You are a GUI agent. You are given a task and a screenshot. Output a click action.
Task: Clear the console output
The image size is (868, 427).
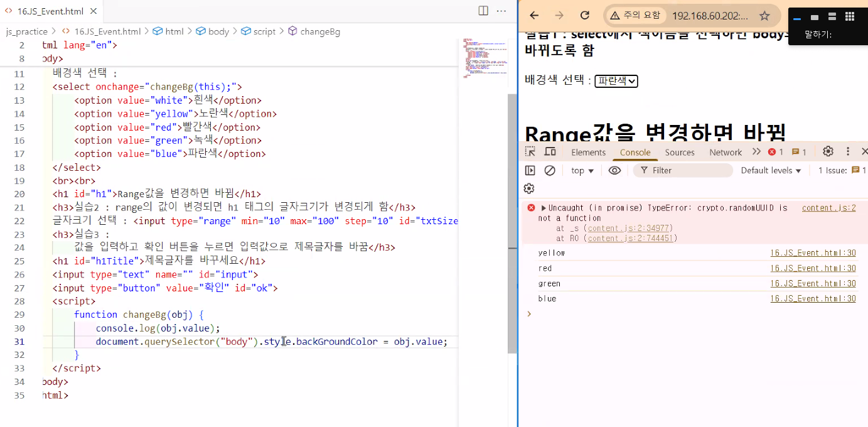coord(550,170)
